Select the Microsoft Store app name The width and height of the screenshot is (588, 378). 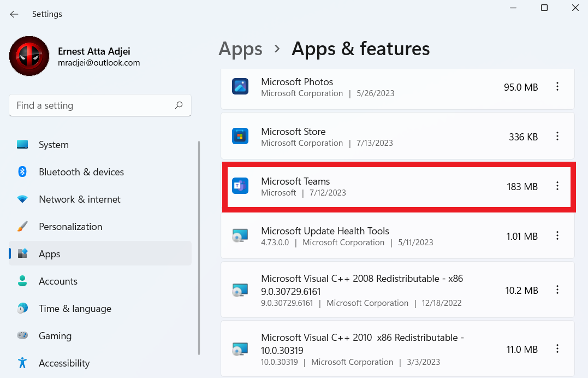[x=293, y=132]
